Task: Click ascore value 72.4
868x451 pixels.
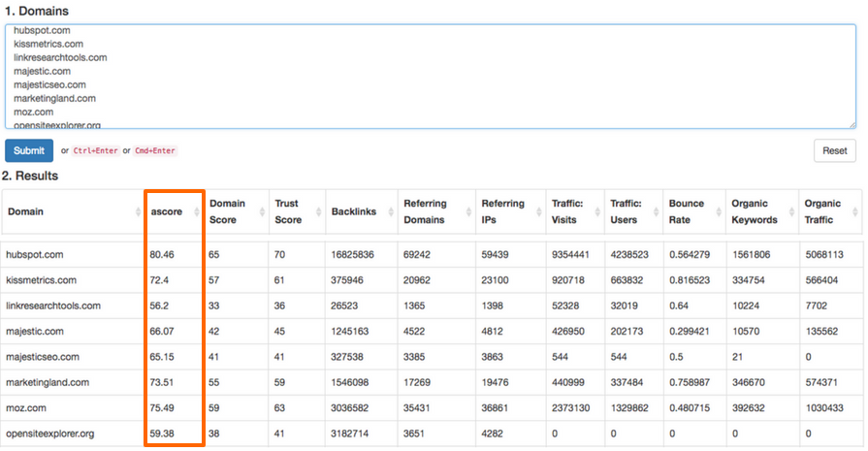Action: point(159,280)
